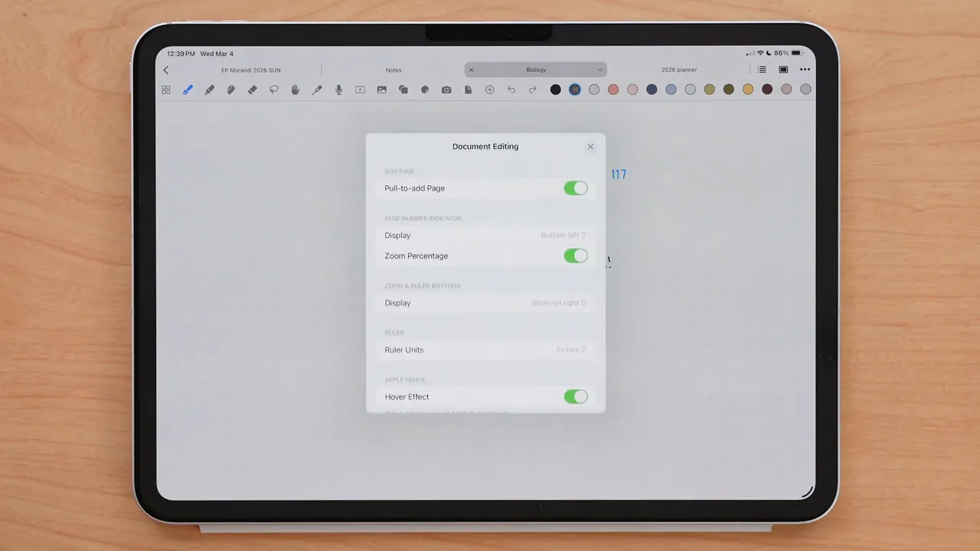Undo the last action
Viewport: 980px width, 551px height.
[511, 90]
